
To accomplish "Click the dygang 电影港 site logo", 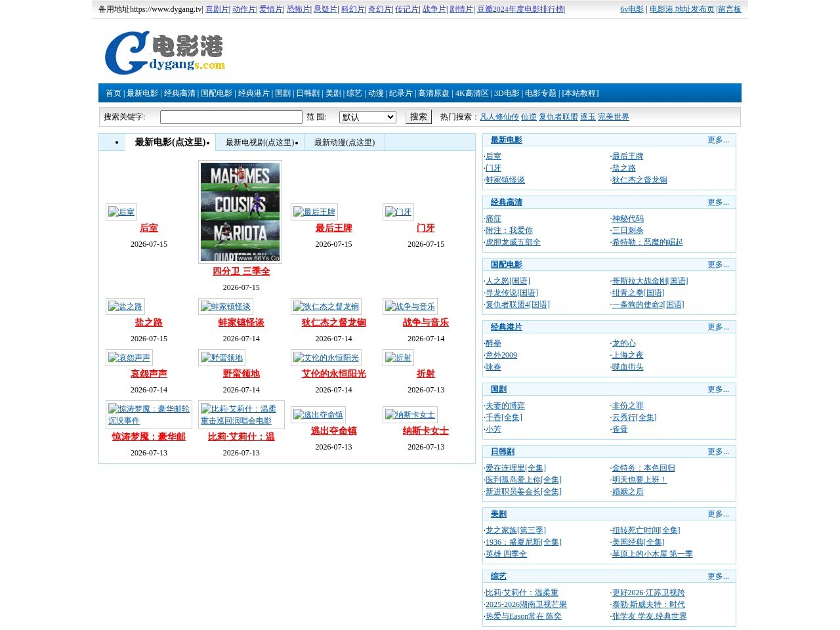I will click(165, 52).
